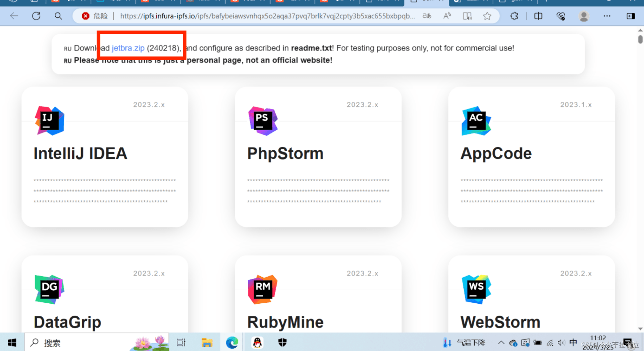This screenshot has width=644, height=351.
Task: Open the taskbar clock showing 11:02
Action: [598, 342]
